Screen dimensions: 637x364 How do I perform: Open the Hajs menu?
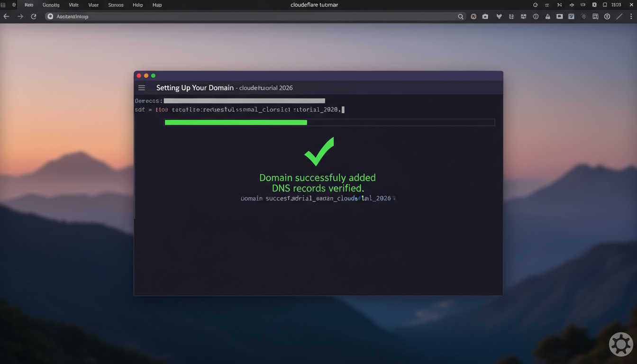[x=157, y=5]
